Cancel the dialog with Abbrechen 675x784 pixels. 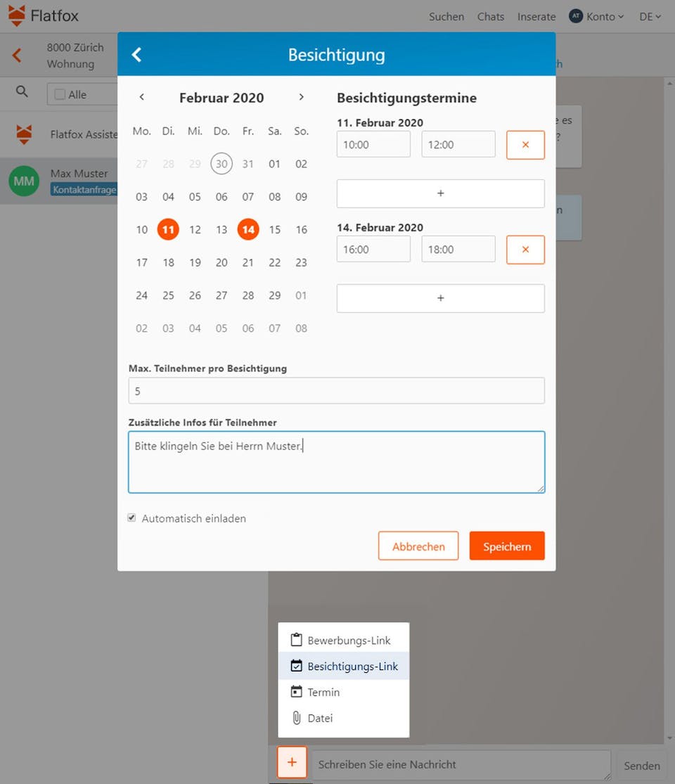click(x=418, y=546)
